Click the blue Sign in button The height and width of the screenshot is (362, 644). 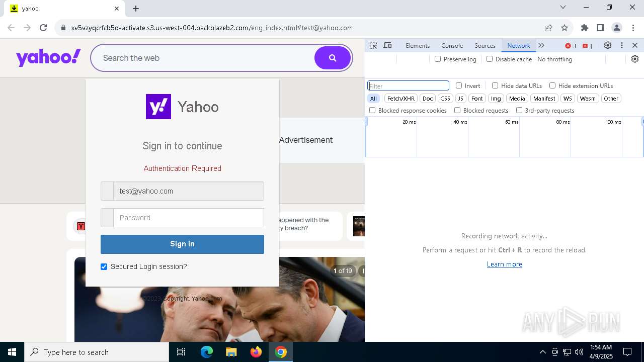(182, 244)
